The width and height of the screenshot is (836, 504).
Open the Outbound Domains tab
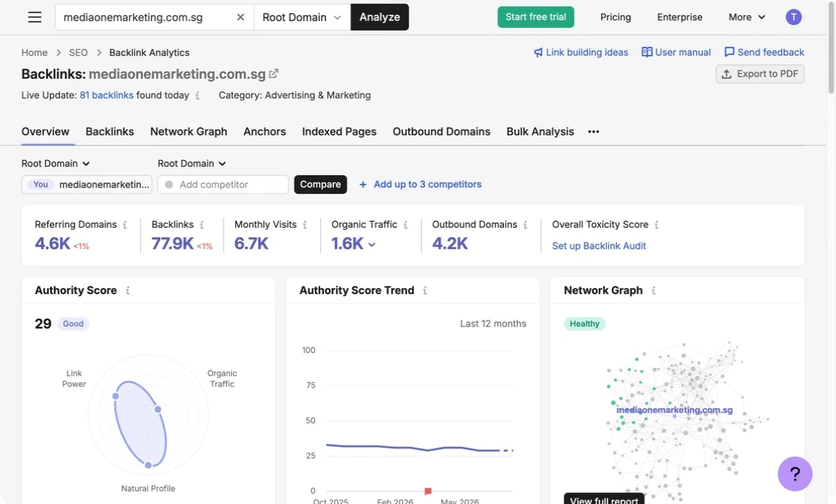442,132
